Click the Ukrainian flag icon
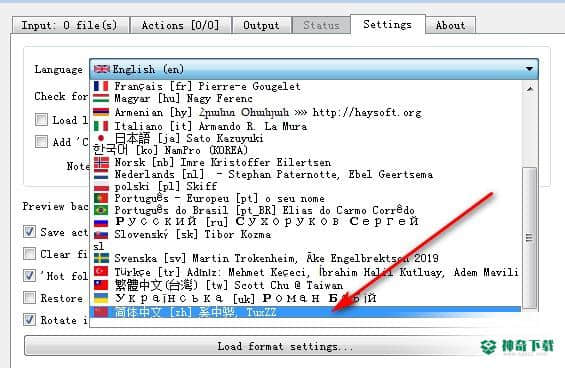 click(101, 298)
